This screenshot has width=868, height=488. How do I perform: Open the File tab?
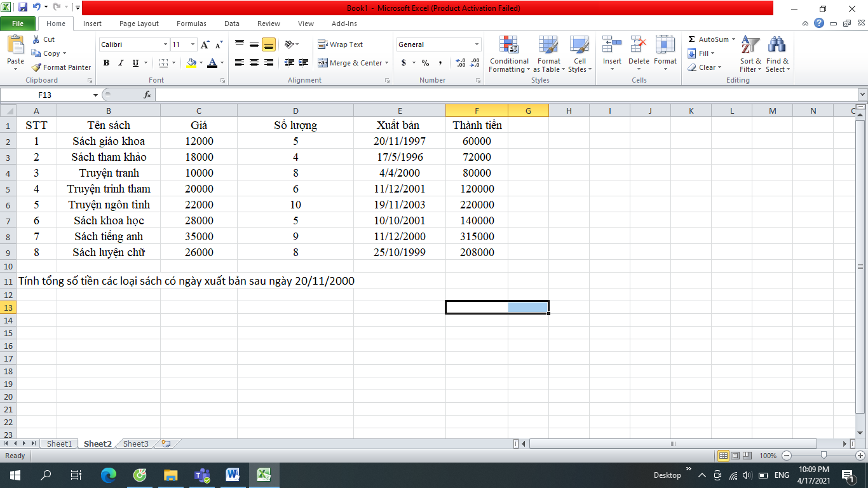pyautogui.click(x=18, y=24)
